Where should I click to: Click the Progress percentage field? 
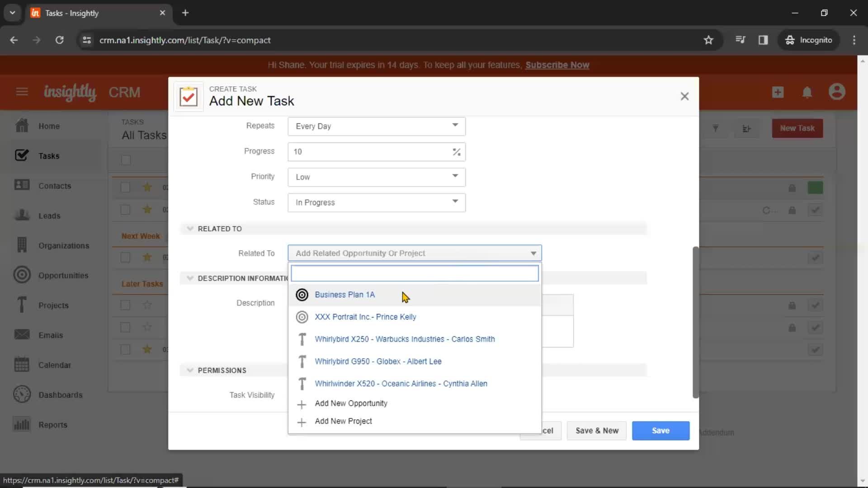(376, 151)
